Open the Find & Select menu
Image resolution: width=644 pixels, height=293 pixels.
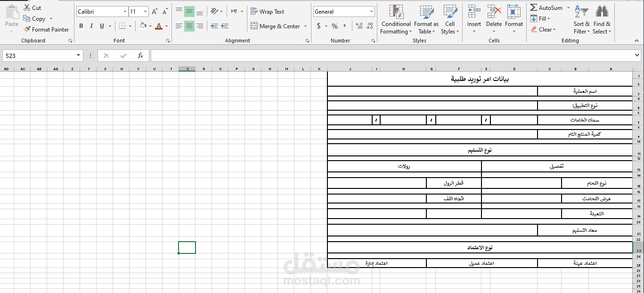[x=602, y=20]
